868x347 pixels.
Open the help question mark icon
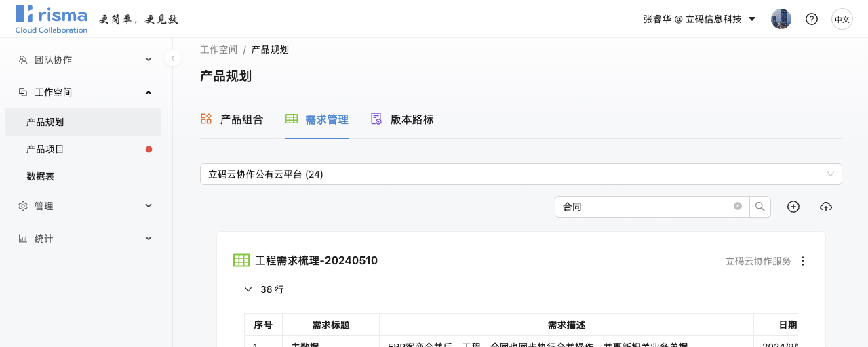[x=811, y=19]
